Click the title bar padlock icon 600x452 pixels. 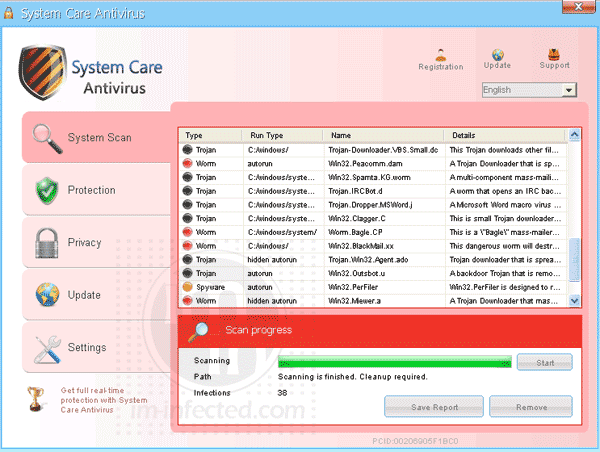tap(8, 13)
